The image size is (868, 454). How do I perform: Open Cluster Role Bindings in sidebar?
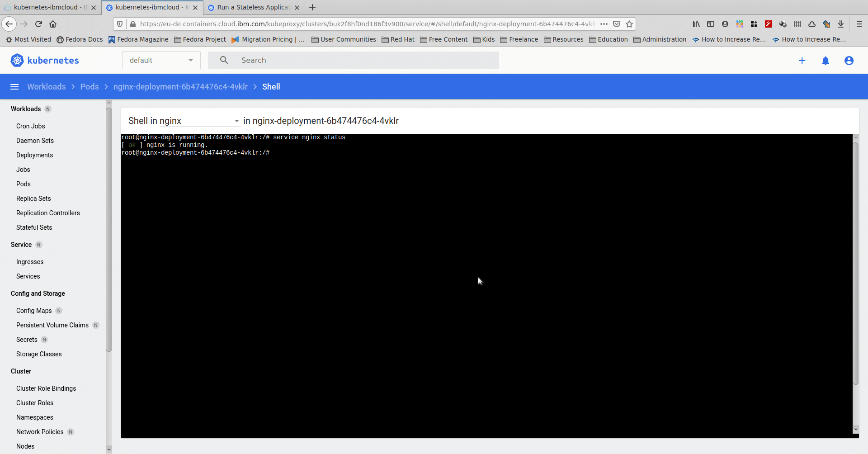click(46, 388)
